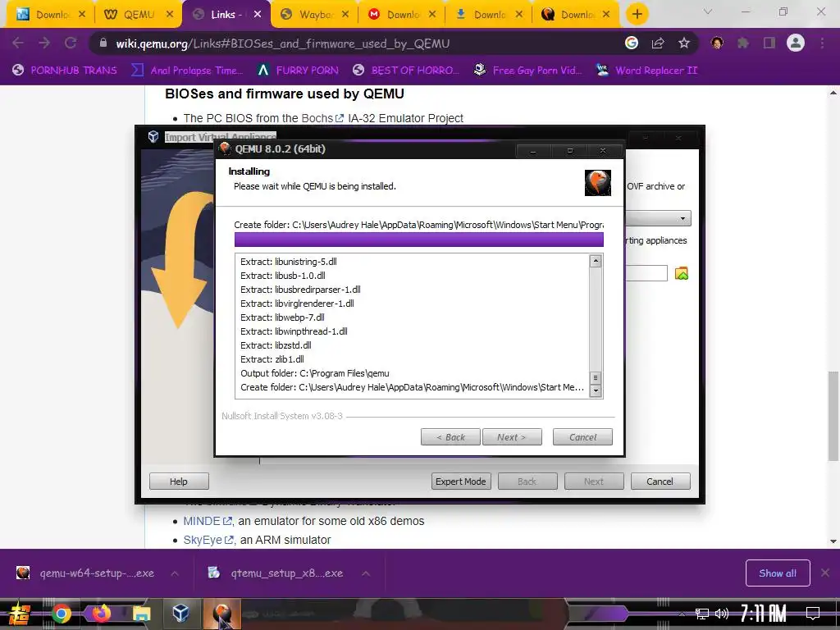Go back with the browser back arrow

point(18,43)
